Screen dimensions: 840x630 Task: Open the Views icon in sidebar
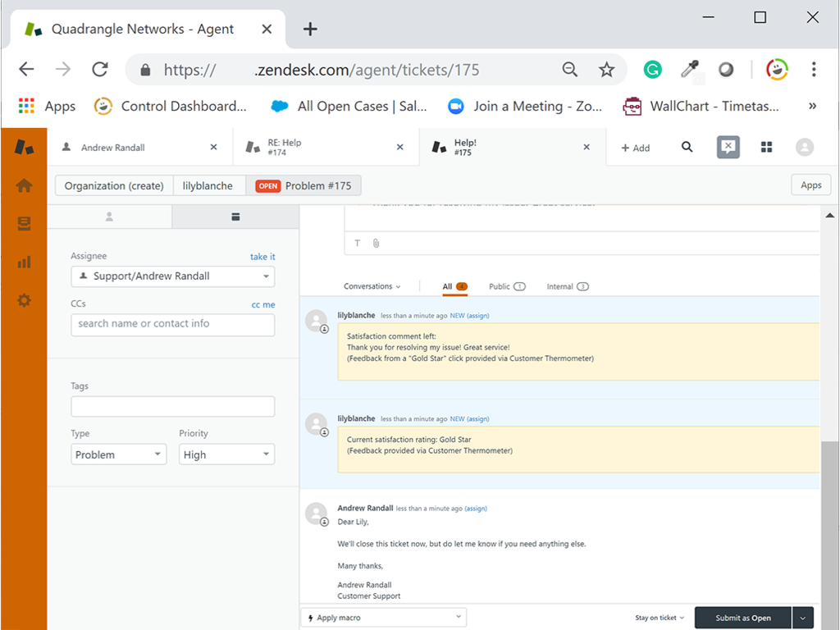tap(24, 224)
